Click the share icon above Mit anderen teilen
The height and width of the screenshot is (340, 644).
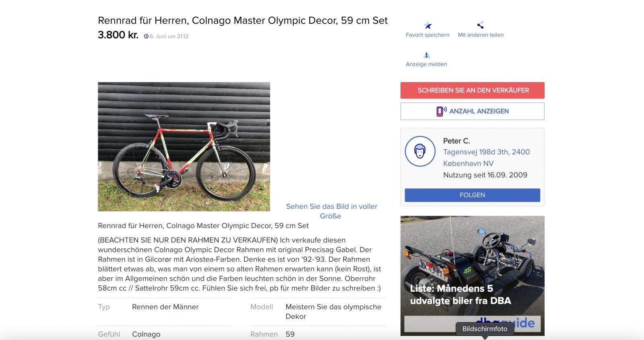point(480,25)
